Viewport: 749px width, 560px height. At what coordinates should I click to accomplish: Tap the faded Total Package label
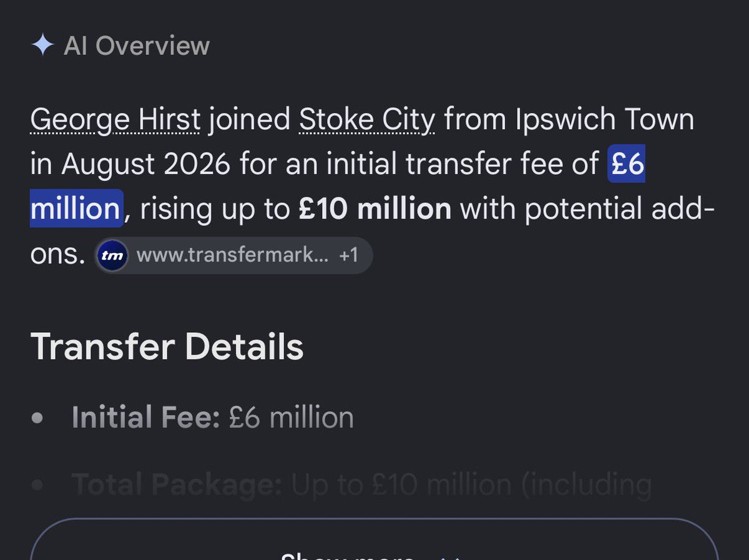click(177, 484)
